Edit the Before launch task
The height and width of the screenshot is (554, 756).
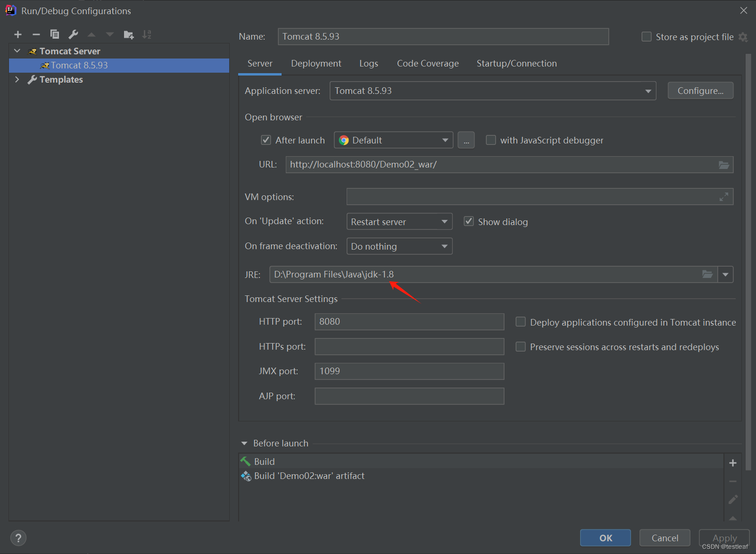click(x=733, y=499)
